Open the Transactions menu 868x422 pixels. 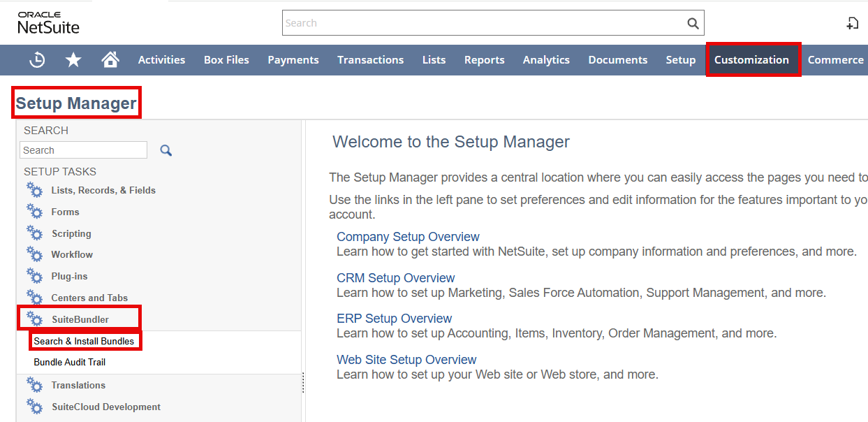[x=371, y=60]
